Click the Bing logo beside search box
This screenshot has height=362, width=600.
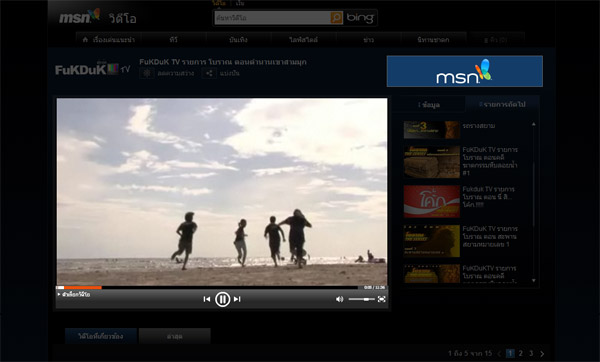point(360,18)
